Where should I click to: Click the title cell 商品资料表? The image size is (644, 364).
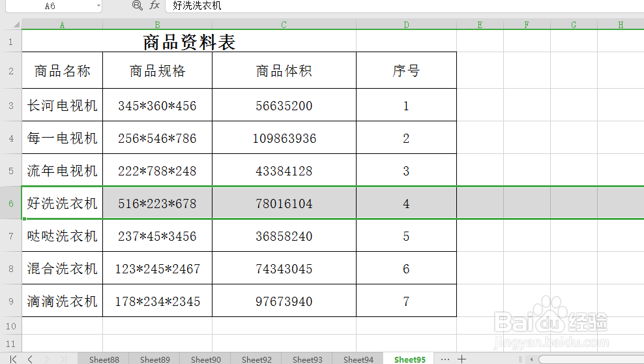tap(189, 42)
